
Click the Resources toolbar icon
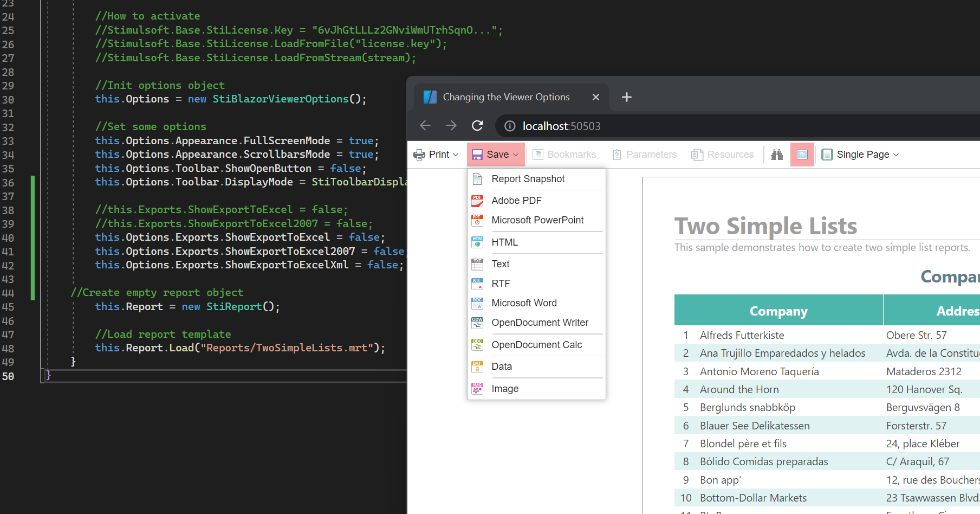(697, 155)
